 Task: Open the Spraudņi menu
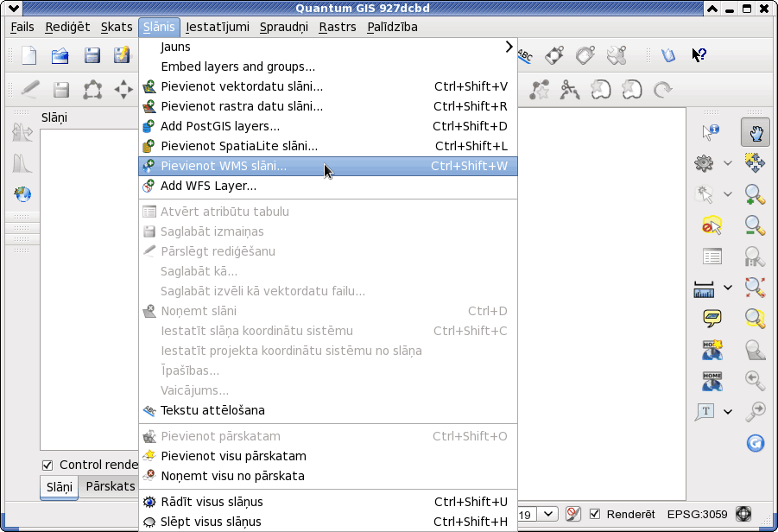click(284, 27)
